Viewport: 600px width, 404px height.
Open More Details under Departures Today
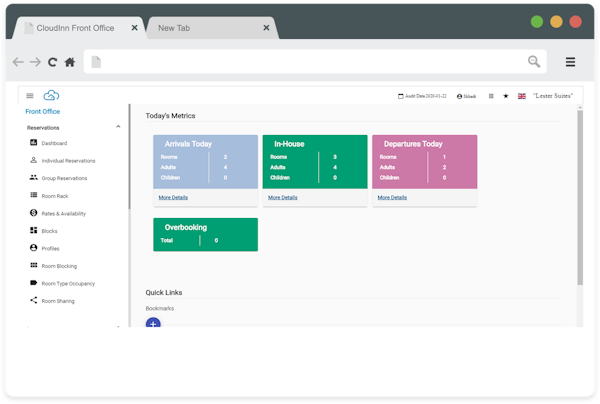pyautogui.click(x=392, y=197)
